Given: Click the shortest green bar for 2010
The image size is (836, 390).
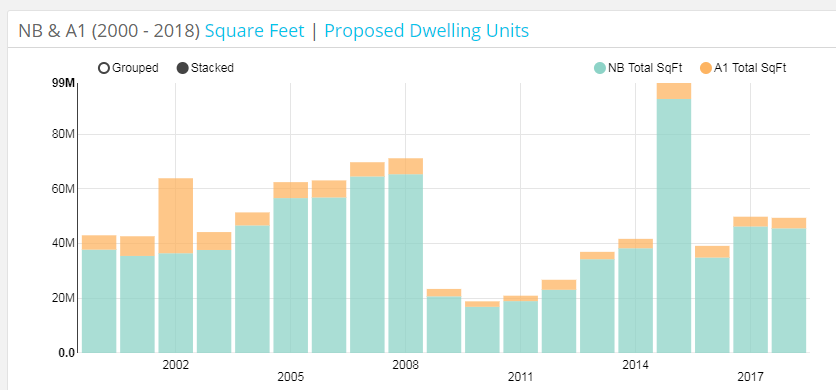Looking at the screenshot, I should click(x=482, y=330).
